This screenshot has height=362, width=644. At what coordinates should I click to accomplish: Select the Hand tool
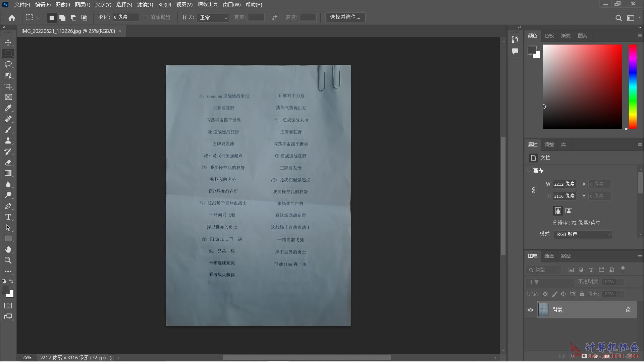(x=8, y=249)
